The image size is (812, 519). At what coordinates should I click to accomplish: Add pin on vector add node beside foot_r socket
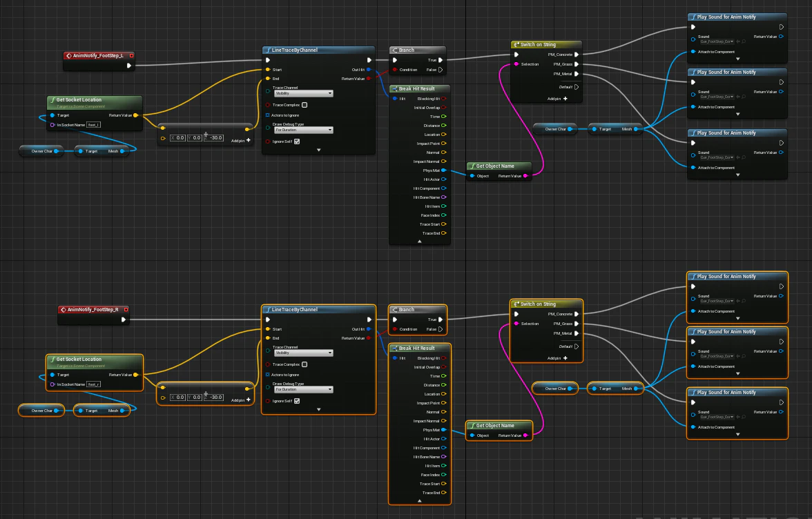pos(241,400)
